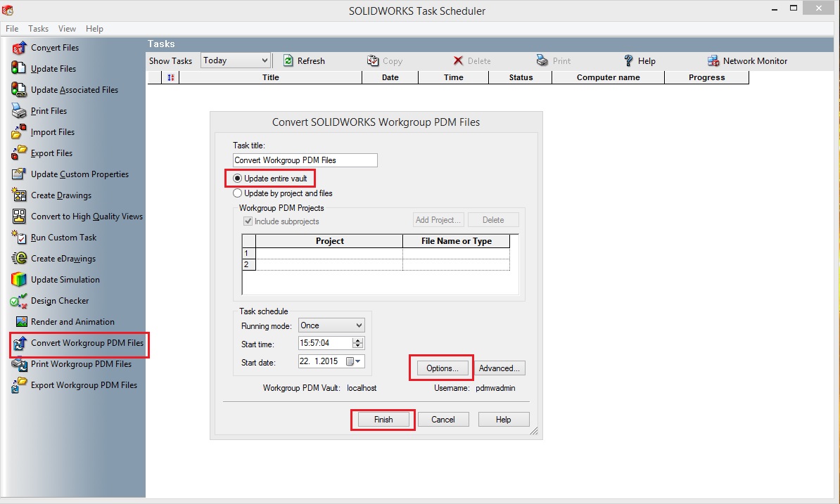
Task: Expand the Show Tasks dropdown
Action: click(x=265, y=61)
